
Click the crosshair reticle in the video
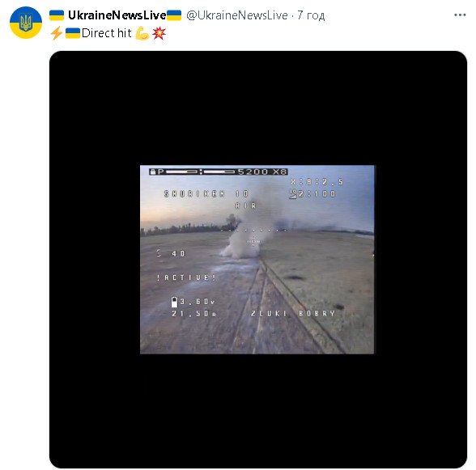click(253, 242)
